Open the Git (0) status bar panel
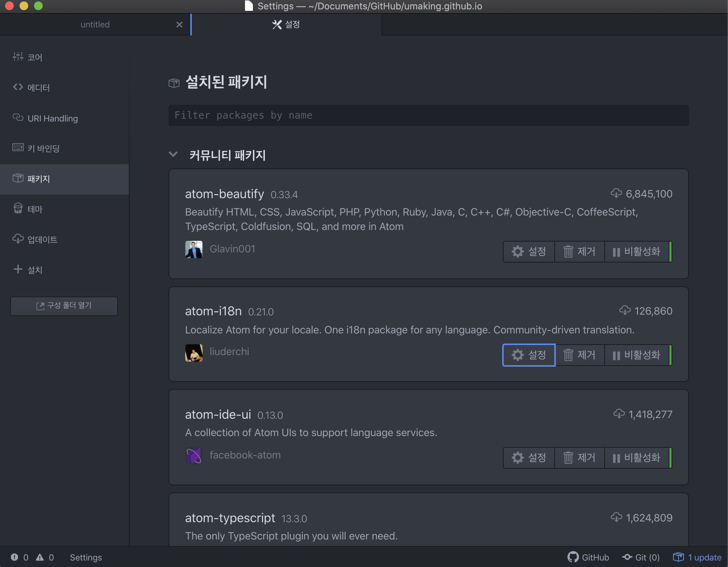728x567 pixels. coord(641,557)
